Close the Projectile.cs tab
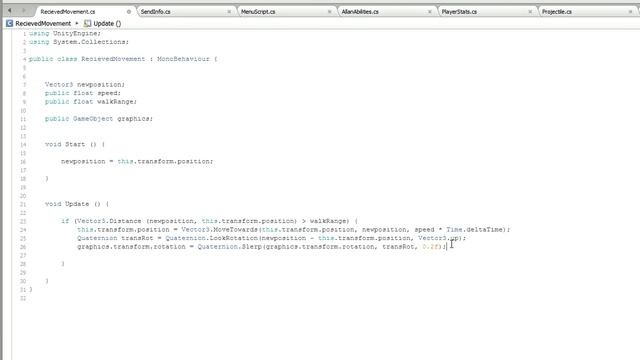 pos(630,12)
